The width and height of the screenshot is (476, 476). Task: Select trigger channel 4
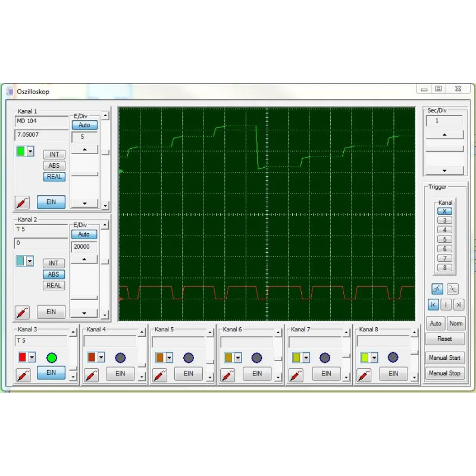click(x=444, y=229)
